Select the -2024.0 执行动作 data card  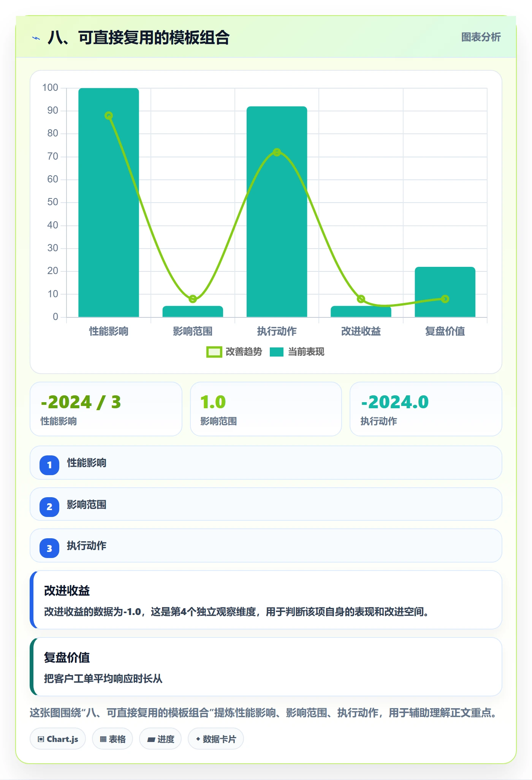pyautogui.click(x=426, y=409)
